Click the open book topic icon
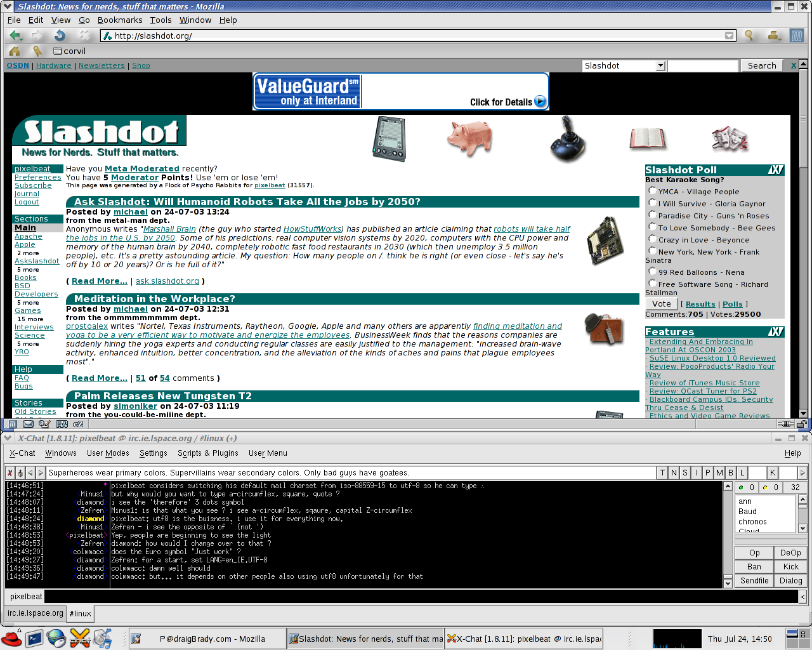Screen dimensions: 812x650 (648, 138)
